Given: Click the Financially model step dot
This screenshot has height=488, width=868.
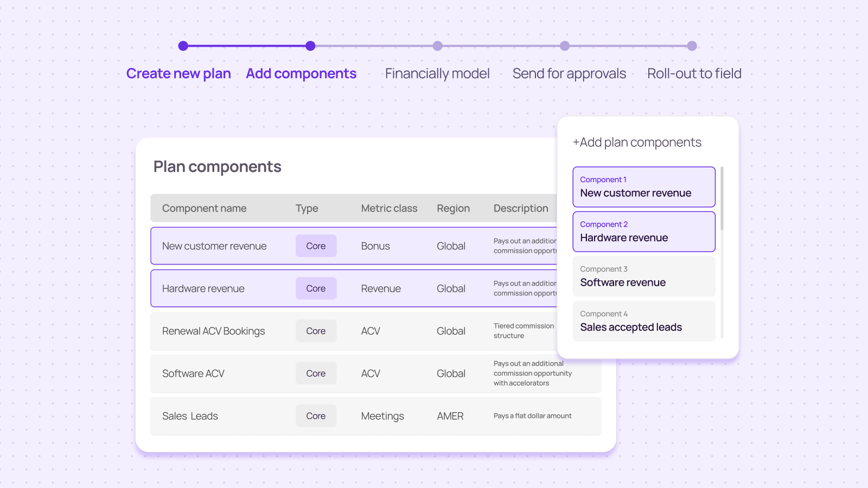Looking at the screenshot, I should coord(437,46).
